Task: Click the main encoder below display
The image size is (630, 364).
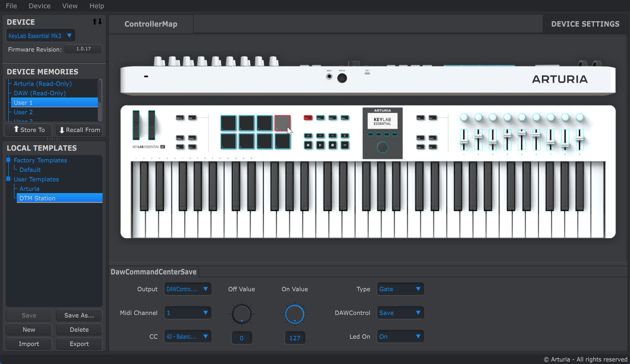Action: click(x=382, y=147)
